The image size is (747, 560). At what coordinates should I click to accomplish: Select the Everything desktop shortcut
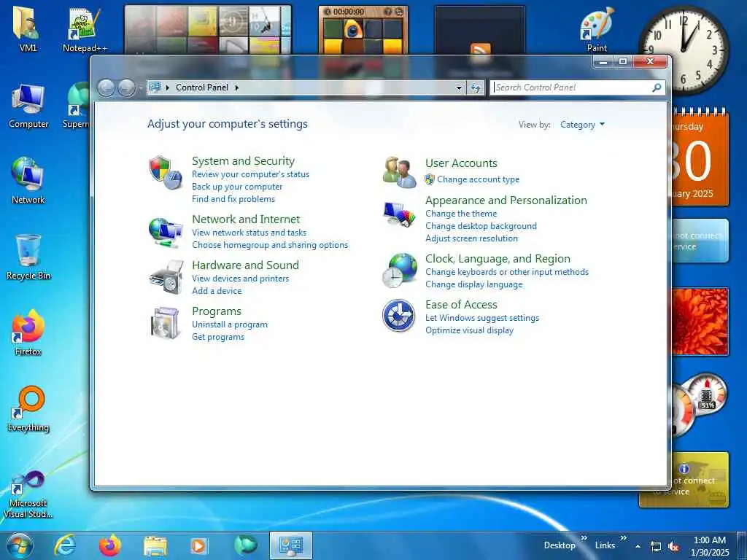tap(28, 408)
